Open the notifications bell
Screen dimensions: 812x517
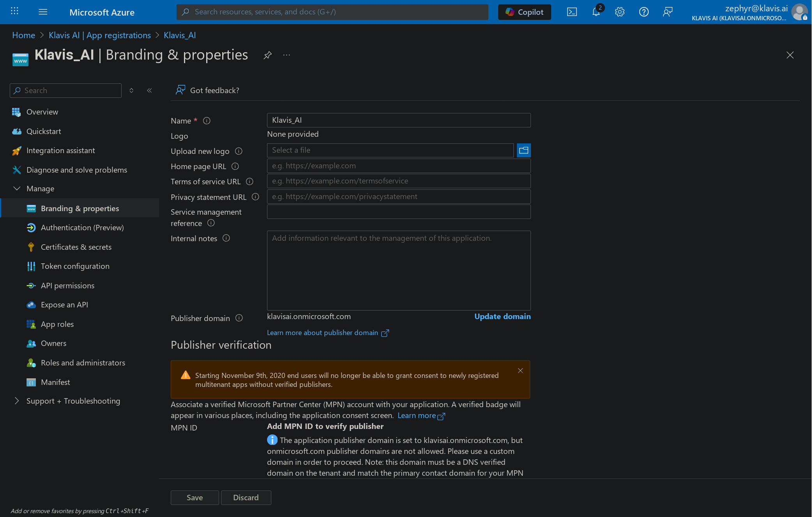(x=596, y=12)
